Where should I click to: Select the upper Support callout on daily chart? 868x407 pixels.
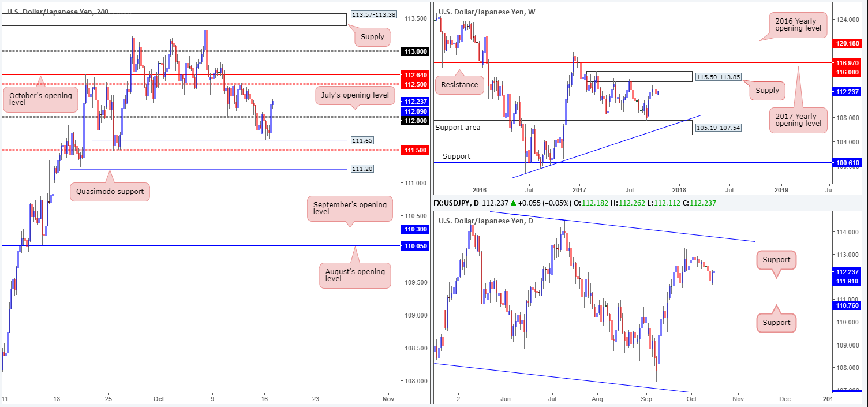click(x=776, y=260)
